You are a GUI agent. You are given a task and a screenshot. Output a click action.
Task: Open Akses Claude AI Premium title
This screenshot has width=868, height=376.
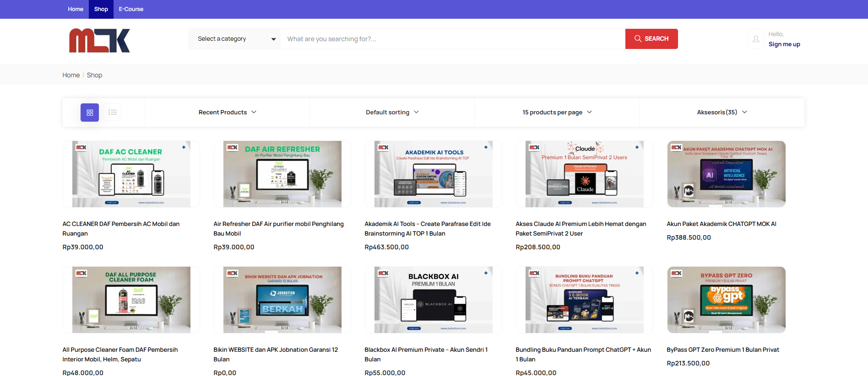pyautogui.click(x=581, y=229)
